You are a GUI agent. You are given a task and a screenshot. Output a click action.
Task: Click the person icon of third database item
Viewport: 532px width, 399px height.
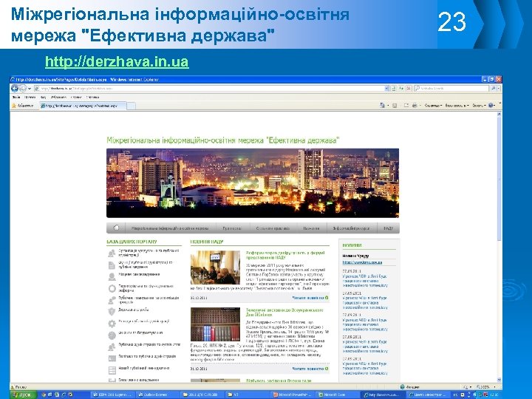[x=112, y=277]
